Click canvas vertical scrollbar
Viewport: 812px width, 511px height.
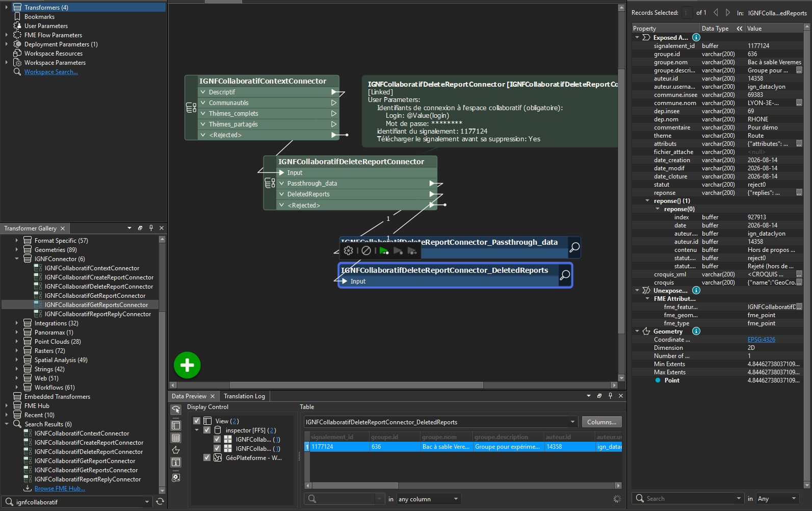[621, 201]
